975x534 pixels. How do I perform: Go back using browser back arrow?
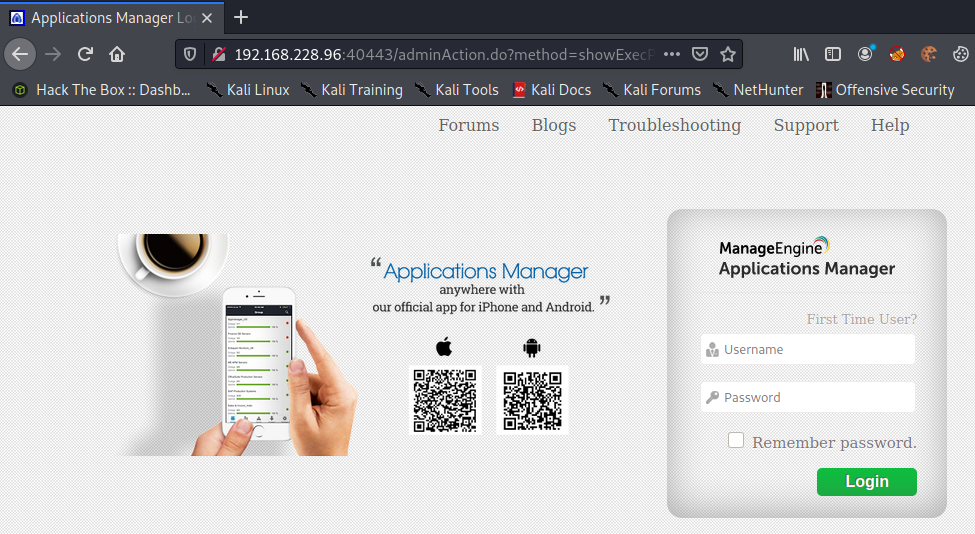[20, 55]
